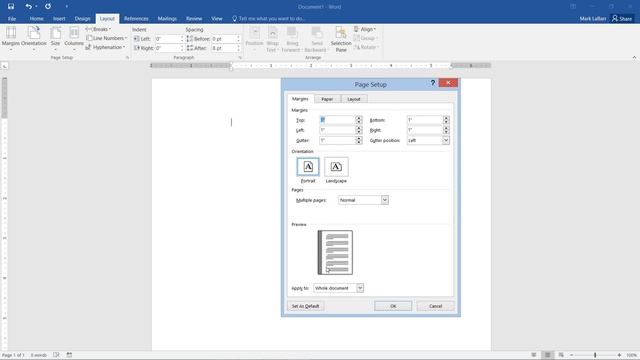Switch to the View ribbon tab
The width and height of the screenshot is (640, 360).
[x=217, y=19]
